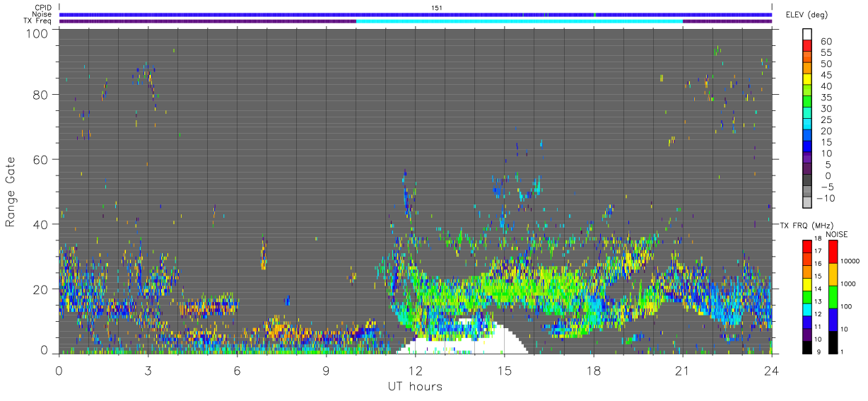
Task: Click y-axis tick label '100'
Action: coord(37,33)
